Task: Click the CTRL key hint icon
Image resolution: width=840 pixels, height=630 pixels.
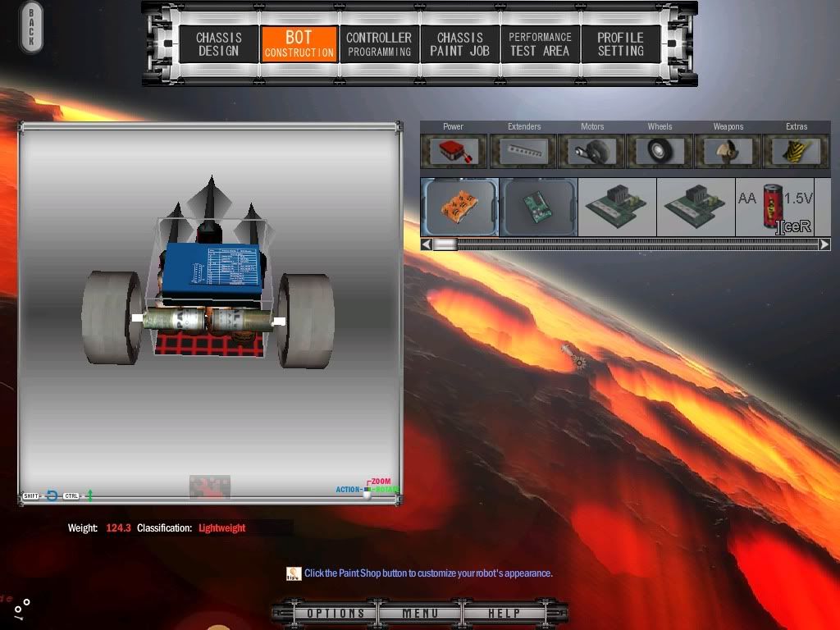Action: 71,496
